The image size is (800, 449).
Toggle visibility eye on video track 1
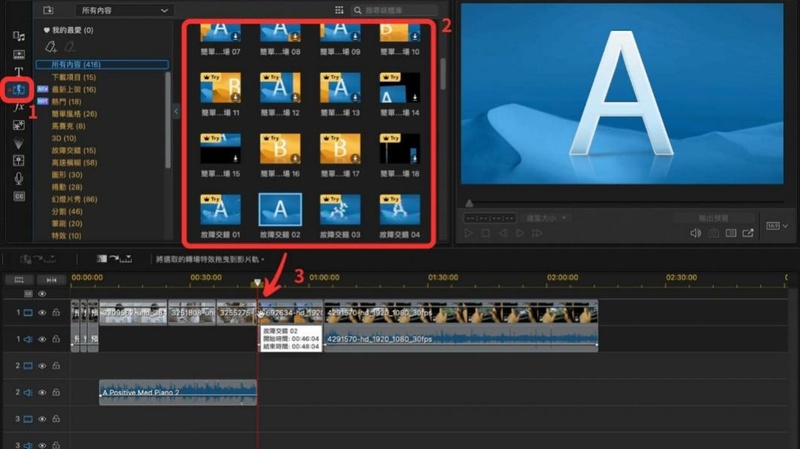pyautogui.click(x=43, y=313)
